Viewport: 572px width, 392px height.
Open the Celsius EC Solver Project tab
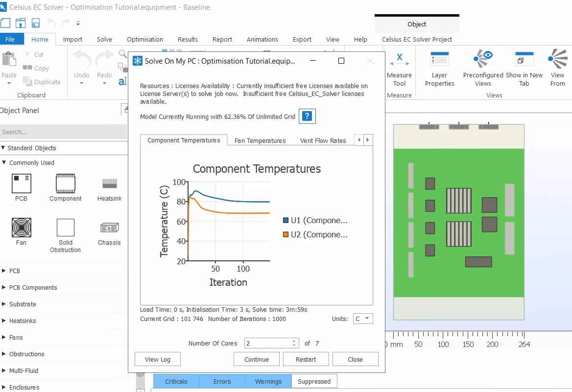click(x=417, y=39)
